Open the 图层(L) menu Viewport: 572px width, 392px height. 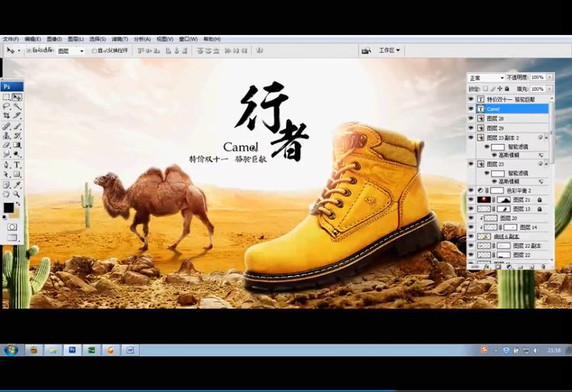coord(76,39)
